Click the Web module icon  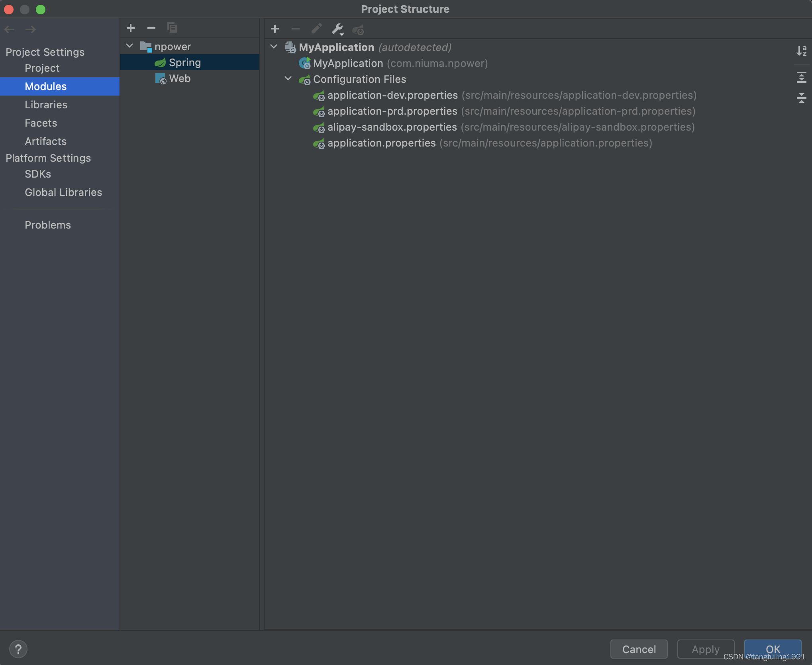pos(160,78)
